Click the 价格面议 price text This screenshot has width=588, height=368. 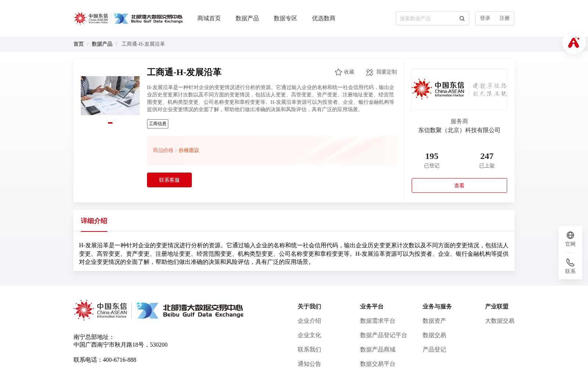coord(189,151)
